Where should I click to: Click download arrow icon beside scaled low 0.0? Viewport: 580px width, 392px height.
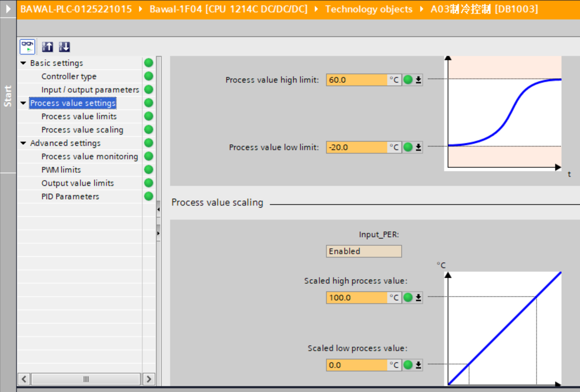click(418, 365)
